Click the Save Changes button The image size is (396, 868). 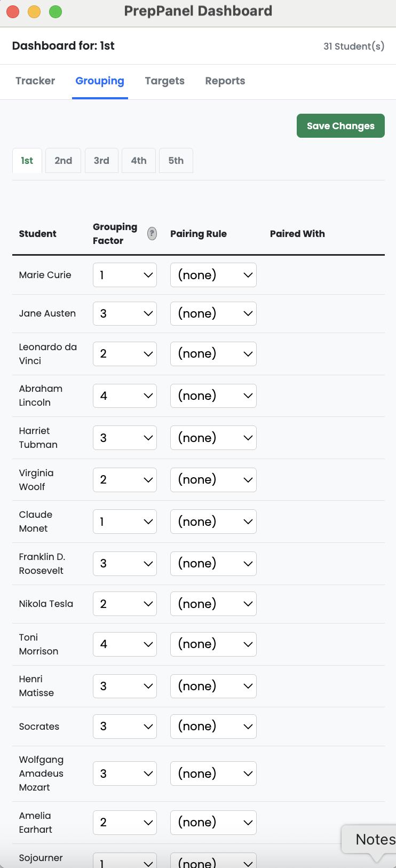click(340, 125)
